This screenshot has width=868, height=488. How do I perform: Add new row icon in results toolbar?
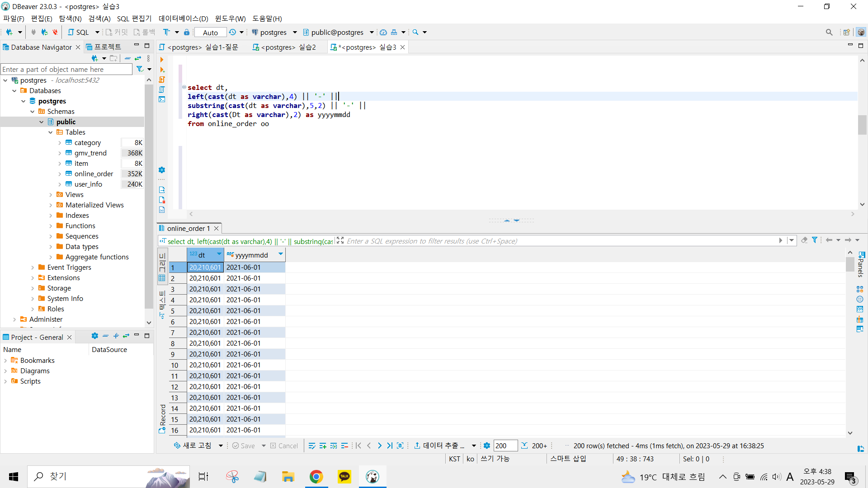point(323,446)
